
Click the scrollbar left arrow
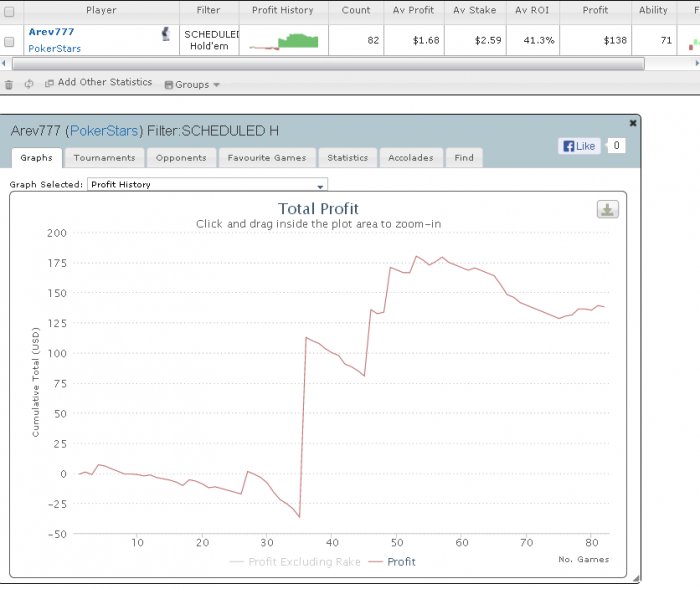pyautogui.click(x=4, y=64)
